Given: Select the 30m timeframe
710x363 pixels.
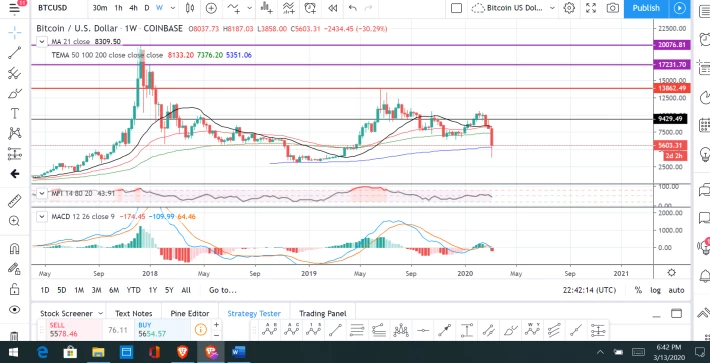Looking at the screenshot, I should [100, 8].
